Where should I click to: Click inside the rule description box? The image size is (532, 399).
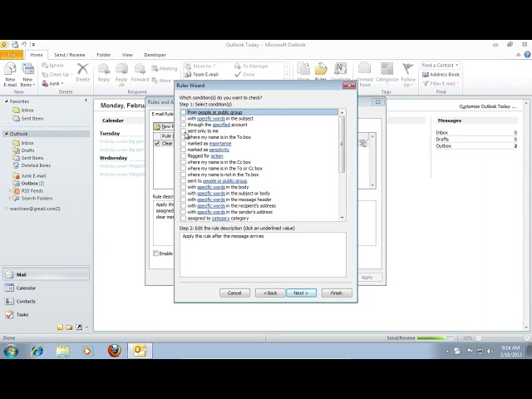click(263, 254)
